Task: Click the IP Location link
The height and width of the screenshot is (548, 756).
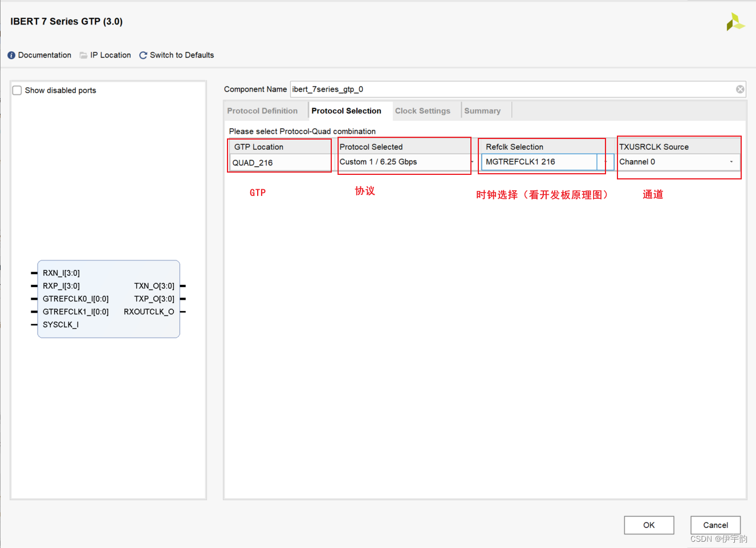Action: coord(111,55)
